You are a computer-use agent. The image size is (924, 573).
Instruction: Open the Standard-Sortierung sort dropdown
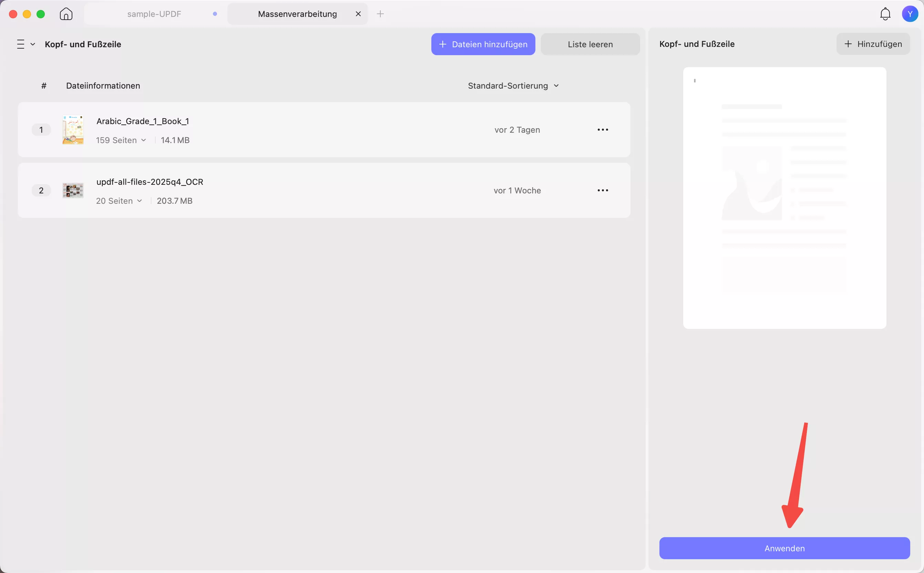(x=513, y=86)
